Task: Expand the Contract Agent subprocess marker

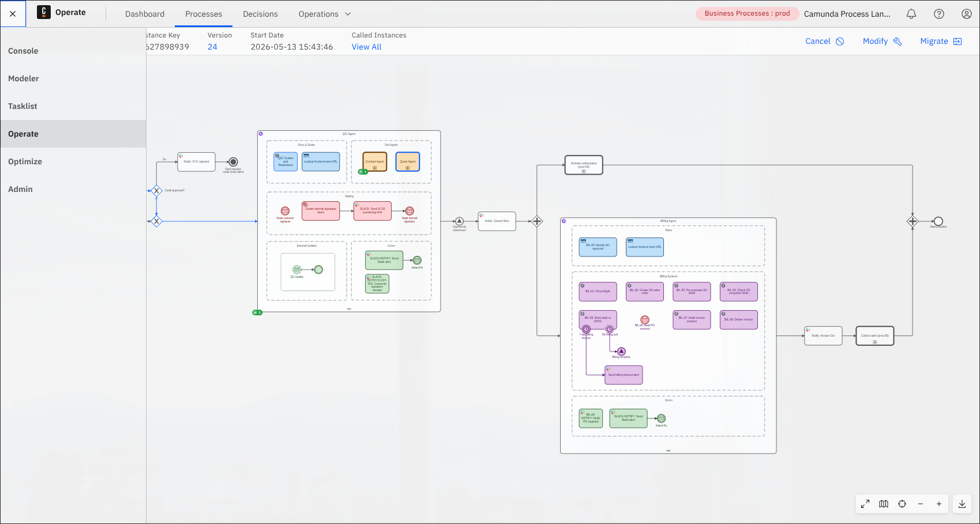Action: 375,168
